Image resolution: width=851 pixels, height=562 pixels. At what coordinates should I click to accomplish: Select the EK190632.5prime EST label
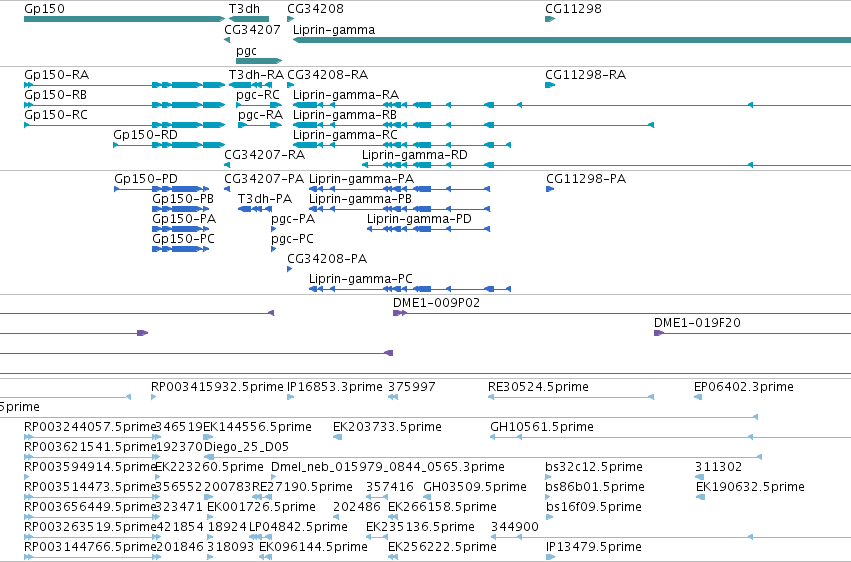(750, 487)
